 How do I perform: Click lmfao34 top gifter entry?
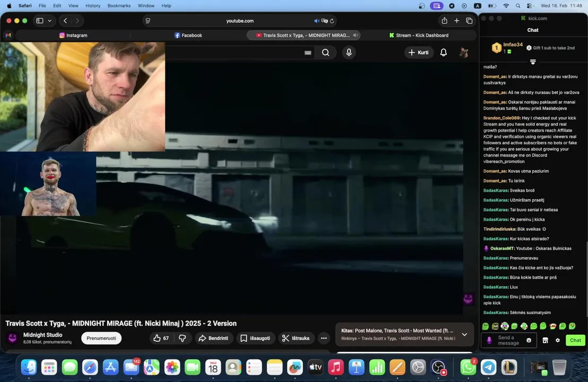coord(507,48)
